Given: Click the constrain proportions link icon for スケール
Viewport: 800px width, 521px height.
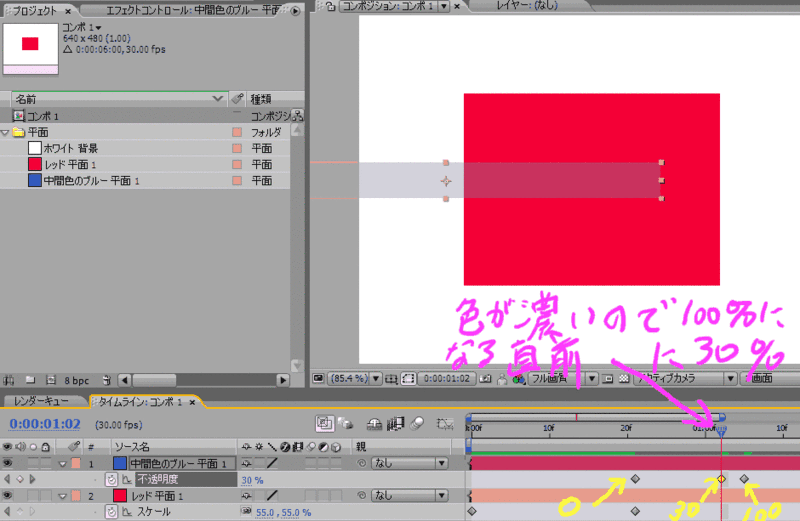Looking at the screenshot, I should pos(246,511).
